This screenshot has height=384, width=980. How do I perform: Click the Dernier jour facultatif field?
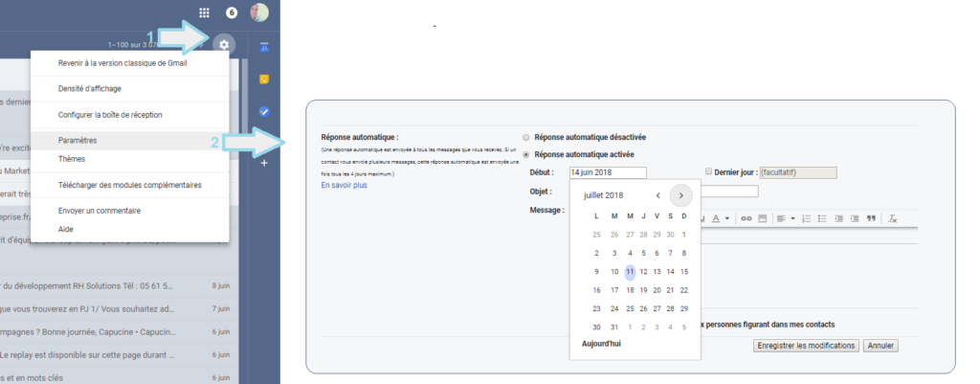pos(798,172)
